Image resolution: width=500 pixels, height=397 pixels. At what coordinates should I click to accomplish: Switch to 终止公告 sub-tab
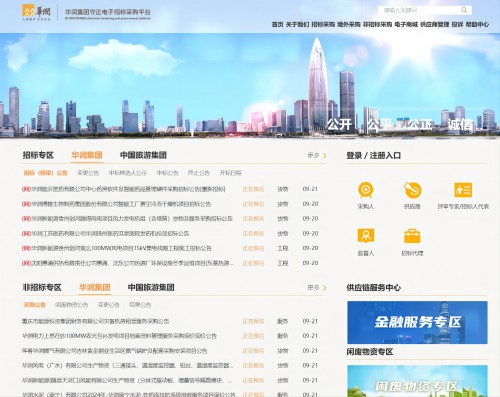[199, 173]
